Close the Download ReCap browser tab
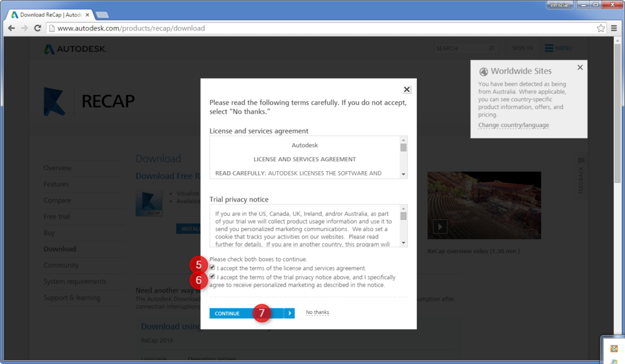The image size is (625, 364). click(x=87, y=15)
